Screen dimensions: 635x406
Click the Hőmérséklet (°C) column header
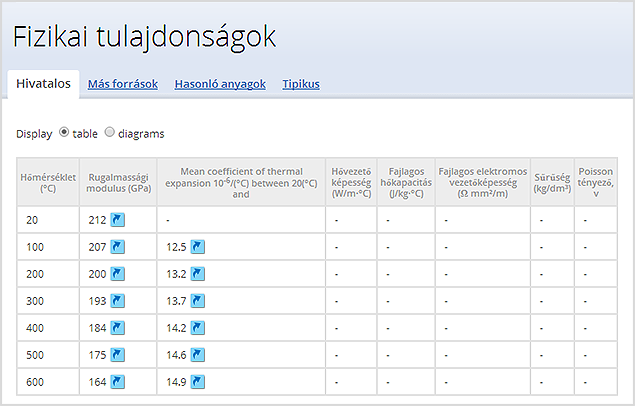tap(48, 183)
